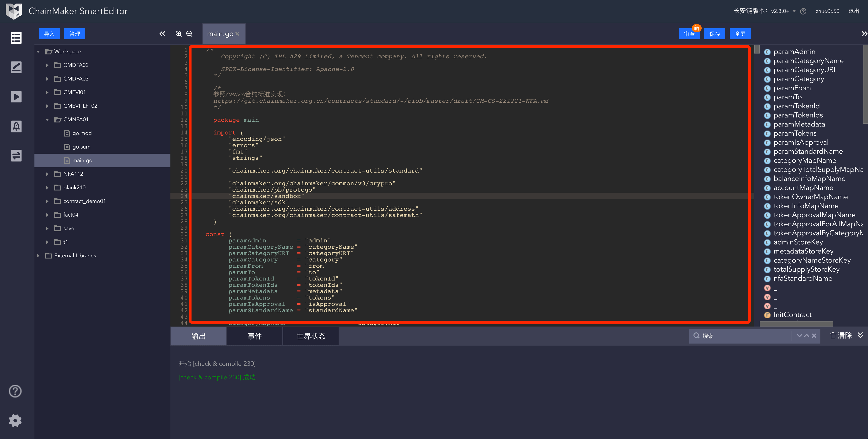868x439 pixels.
Task: Collapse the CMNFA01 folder
Action: tap(47, 120)
